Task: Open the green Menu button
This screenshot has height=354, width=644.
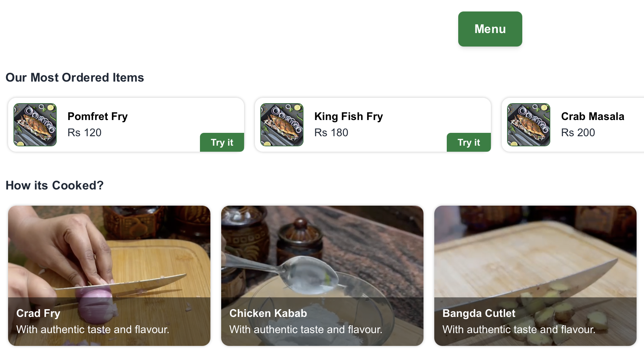Action: click(490, 29)
